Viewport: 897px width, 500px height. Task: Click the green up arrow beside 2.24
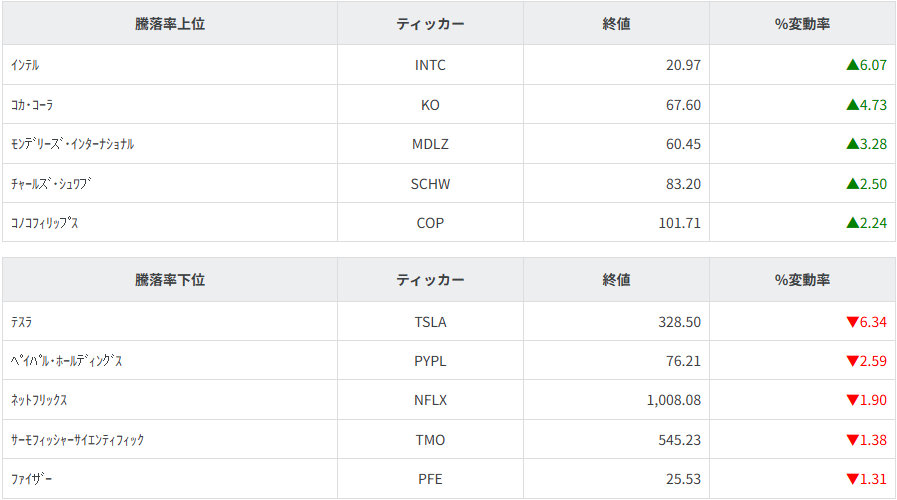tap(852, 223)
